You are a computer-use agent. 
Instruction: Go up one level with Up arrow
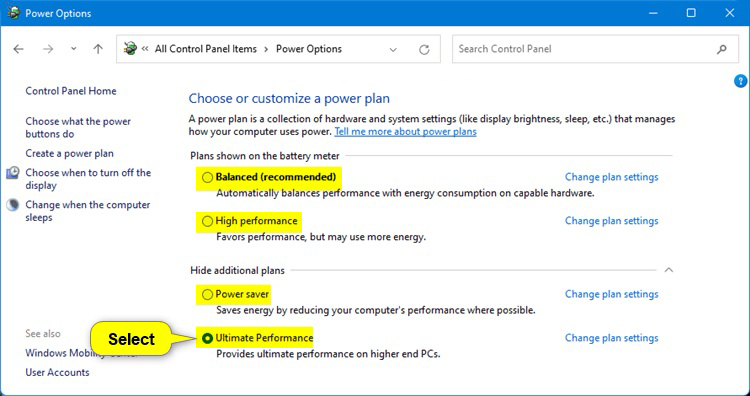pyautogui.click(x=98, y=49)
